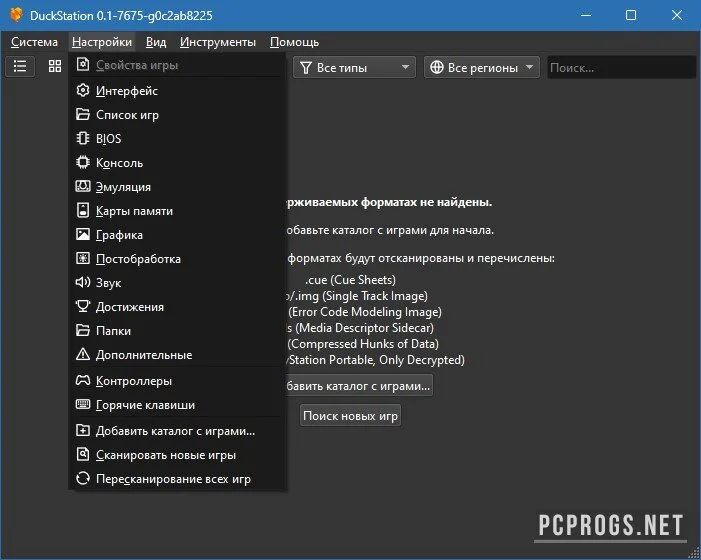Click the Добавить каталог plus-folder icon

coord(83,430)
